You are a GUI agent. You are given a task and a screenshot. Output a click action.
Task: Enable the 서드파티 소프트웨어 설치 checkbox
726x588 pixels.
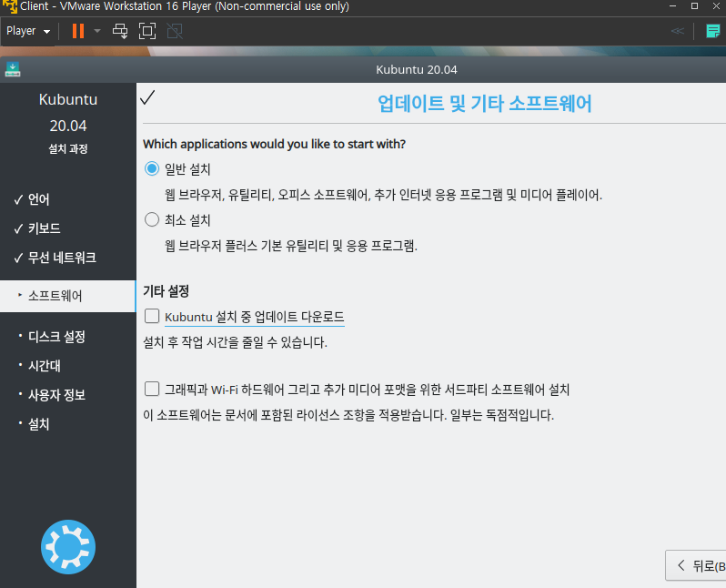coord(152,389)
